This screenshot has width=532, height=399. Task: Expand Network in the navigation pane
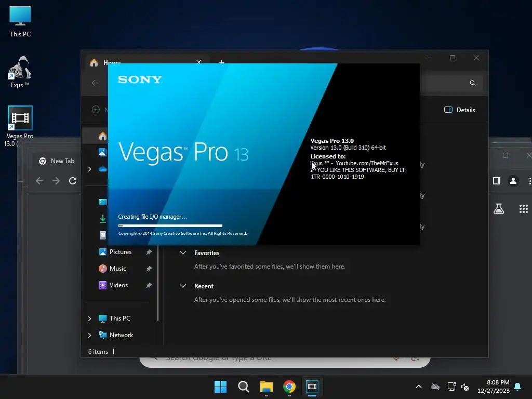(89, 335)
